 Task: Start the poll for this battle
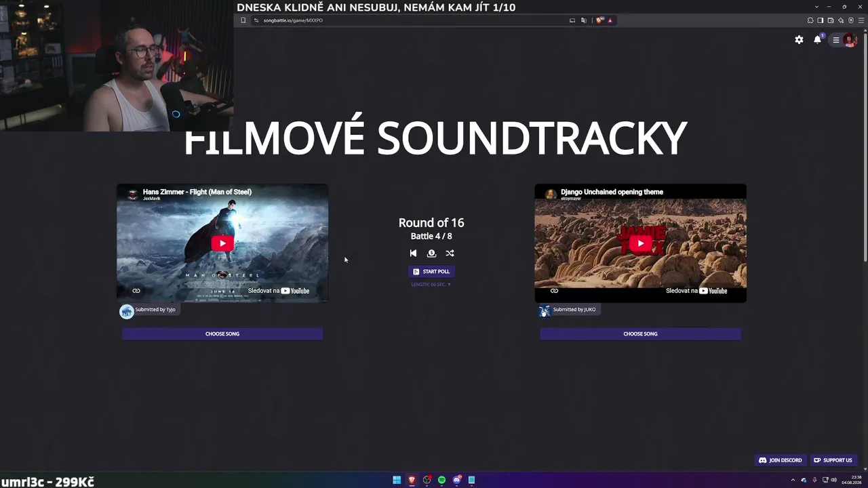click(431, 271)
